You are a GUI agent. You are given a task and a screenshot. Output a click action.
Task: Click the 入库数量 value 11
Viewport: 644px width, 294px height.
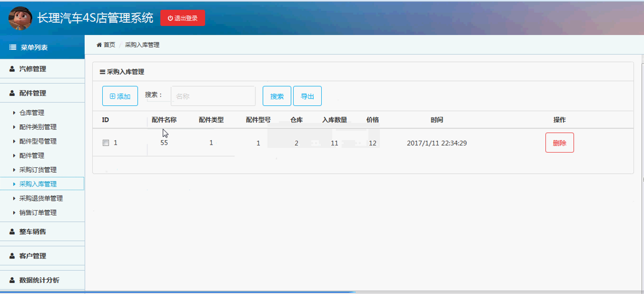(334, 143)
